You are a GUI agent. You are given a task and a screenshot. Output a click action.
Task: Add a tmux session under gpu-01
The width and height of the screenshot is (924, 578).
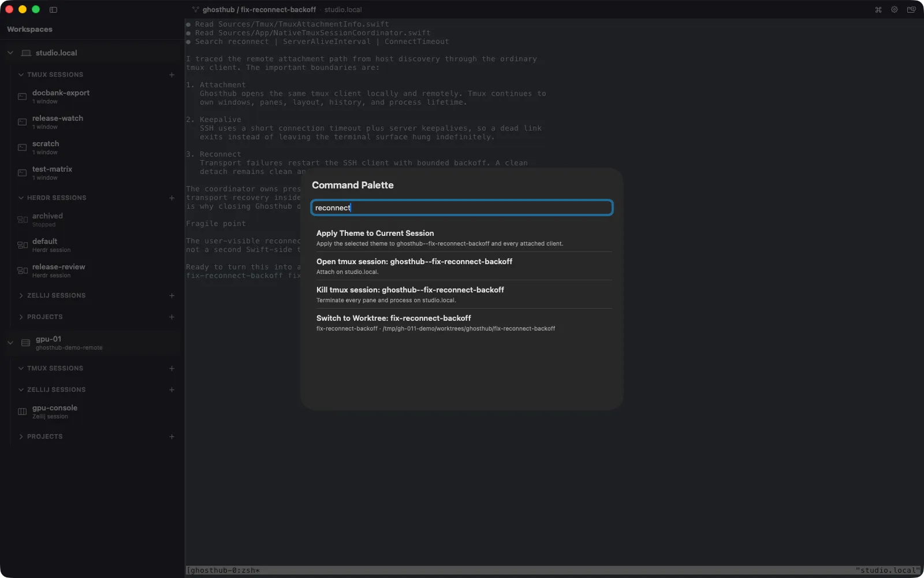pyautogui.click(x=172, y=368)
